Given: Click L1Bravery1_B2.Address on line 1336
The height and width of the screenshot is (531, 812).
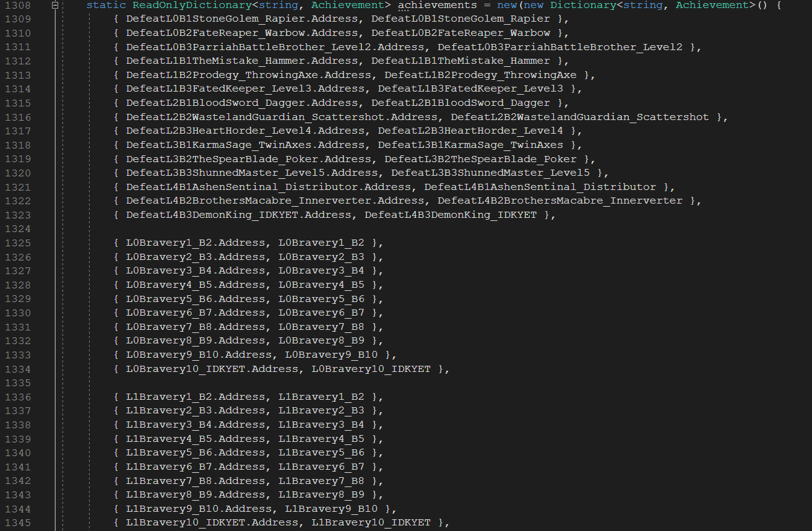Looking at the screenshot, I should point(196,397).
